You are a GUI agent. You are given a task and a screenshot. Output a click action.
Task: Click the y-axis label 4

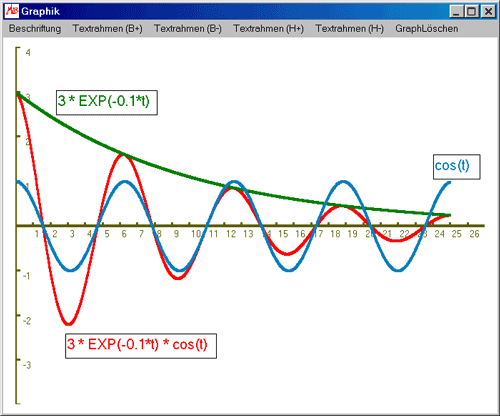pos(28,53)
